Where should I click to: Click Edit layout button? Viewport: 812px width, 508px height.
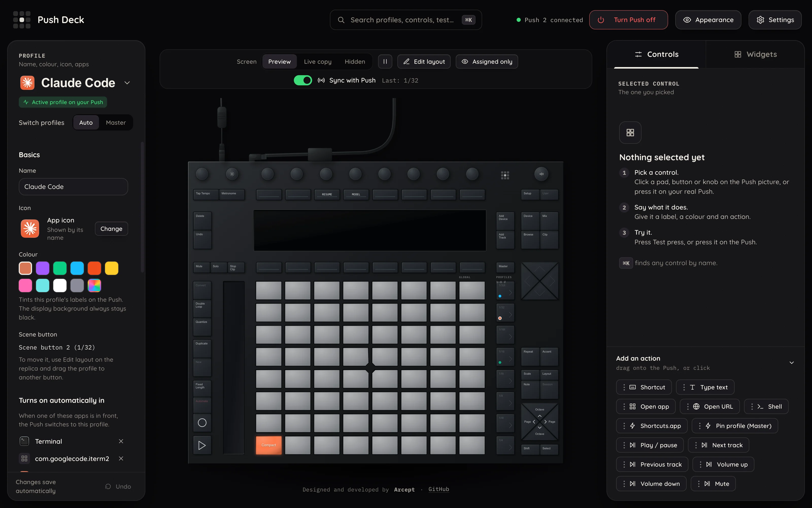coord(424,61)
